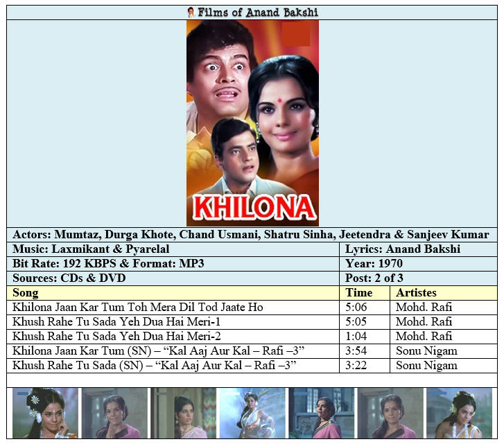The width and height of the screenshot is (504, 444).
Task: Select 'Music: Laxmikant & Pyarelal' cell
Action: (x=173, y=249)
